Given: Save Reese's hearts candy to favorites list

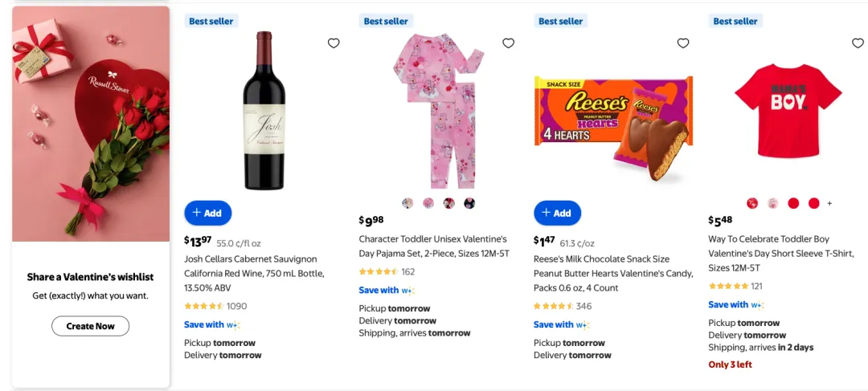Looking at the screenshot, I should click(683, 43).
